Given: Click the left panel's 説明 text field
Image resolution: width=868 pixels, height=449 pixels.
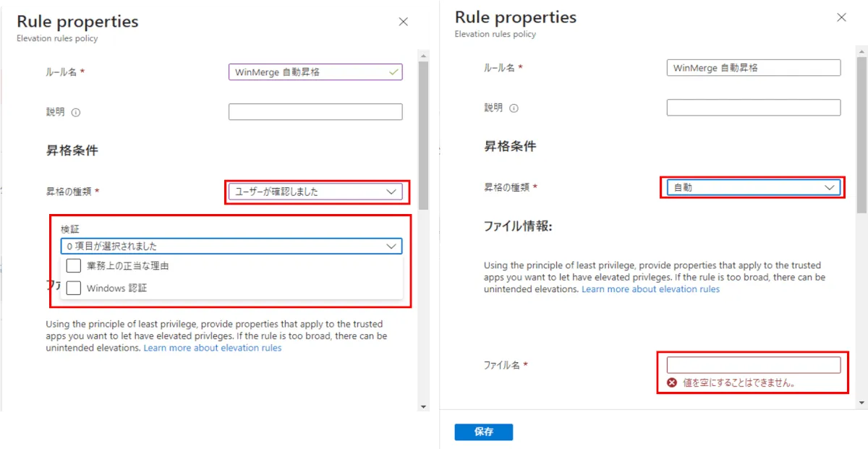Looking at the screenshot, I should coord(315,111).
